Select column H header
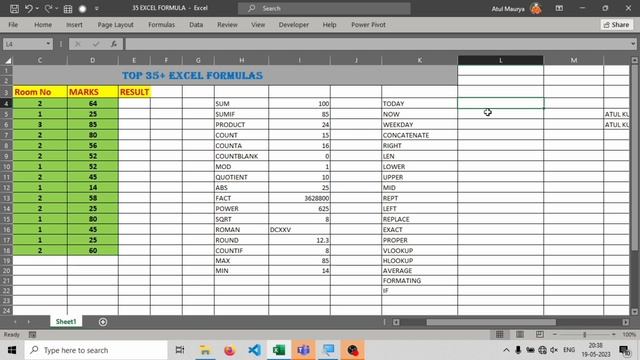Screen dimensions: 640x360 point(241,60)
